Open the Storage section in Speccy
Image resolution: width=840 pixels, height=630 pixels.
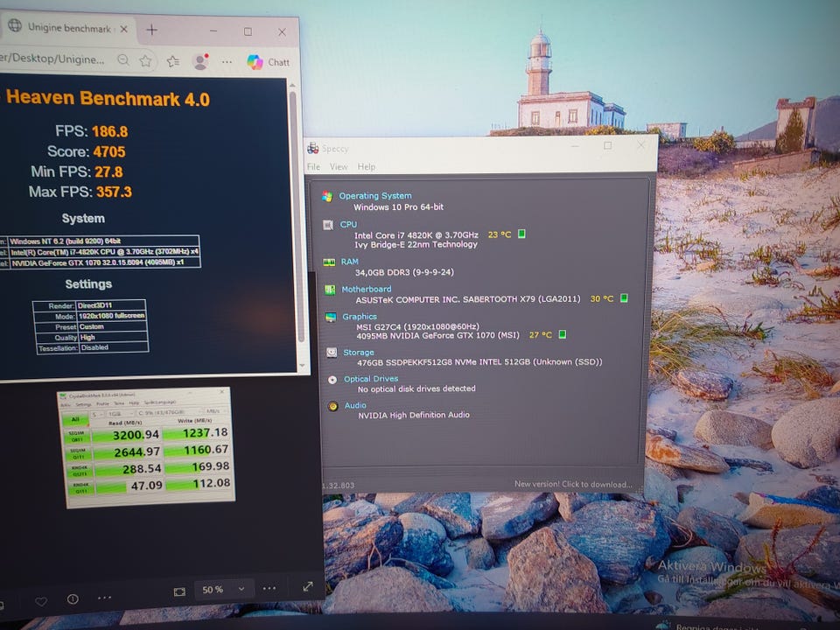click(359, 352)
